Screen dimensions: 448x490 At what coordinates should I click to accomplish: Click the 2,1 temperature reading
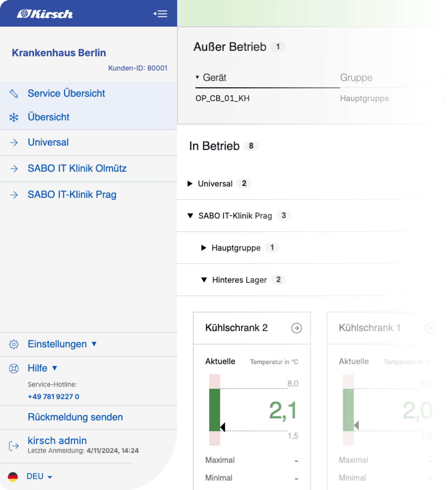283,410
